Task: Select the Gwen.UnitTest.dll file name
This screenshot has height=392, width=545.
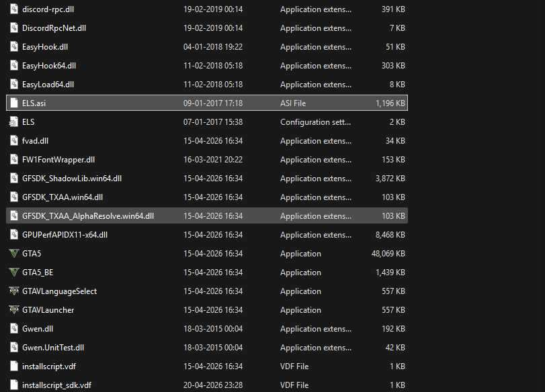Action: tap(53, 347)
